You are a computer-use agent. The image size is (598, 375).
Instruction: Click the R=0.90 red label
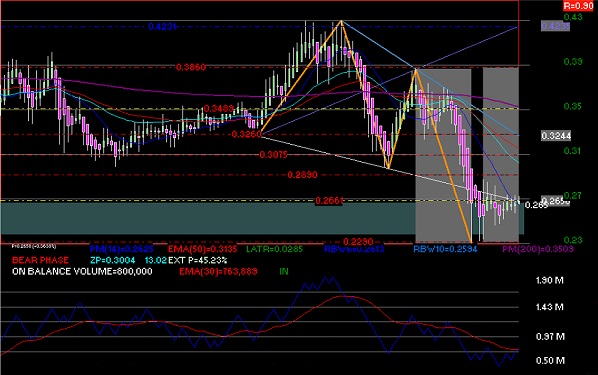(x=578, y=6)
